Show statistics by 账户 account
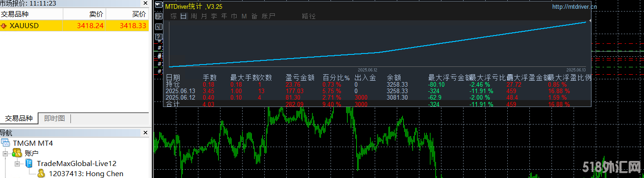Viewport: 644px width, 178px height. pos(268,16)
